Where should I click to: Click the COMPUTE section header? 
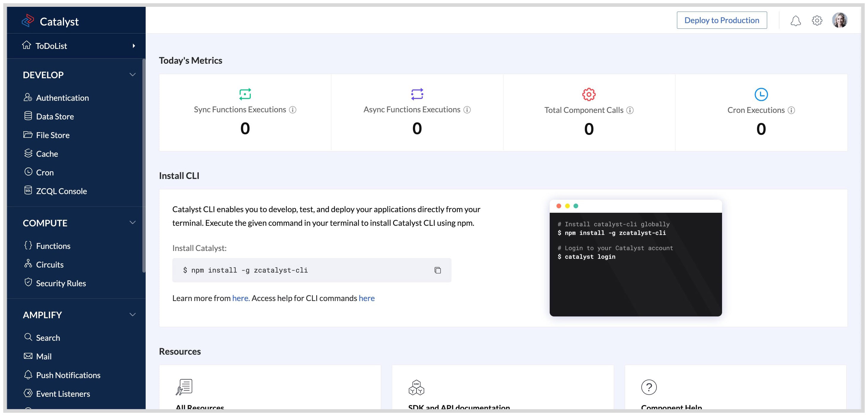[45, 223]
